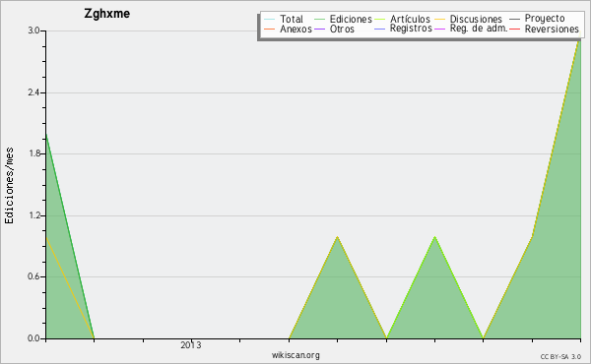The width and height of the screenshot is (591, 364).
Task: Click the Anexos legend label
Action: click(295, 30)
